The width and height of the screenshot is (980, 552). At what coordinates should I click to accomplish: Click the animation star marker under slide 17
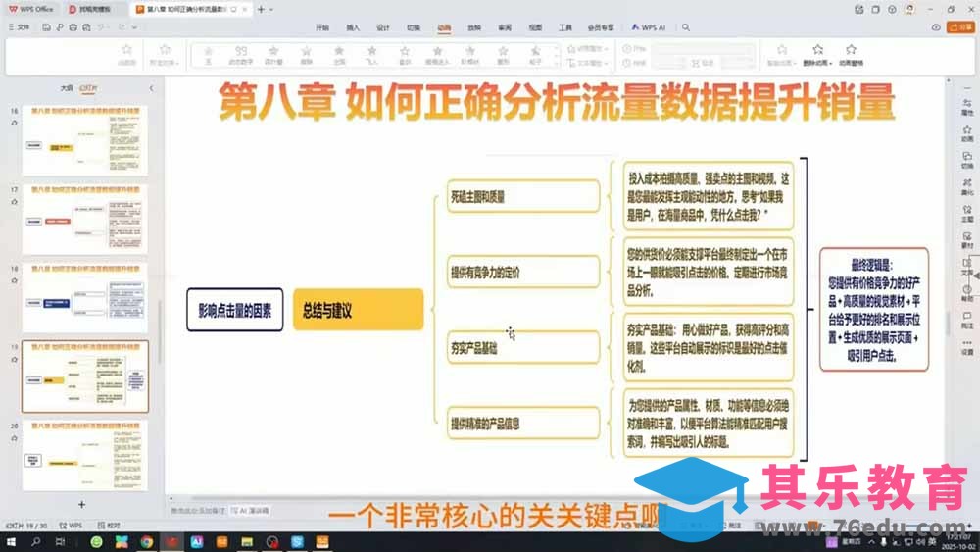point(15,202)
